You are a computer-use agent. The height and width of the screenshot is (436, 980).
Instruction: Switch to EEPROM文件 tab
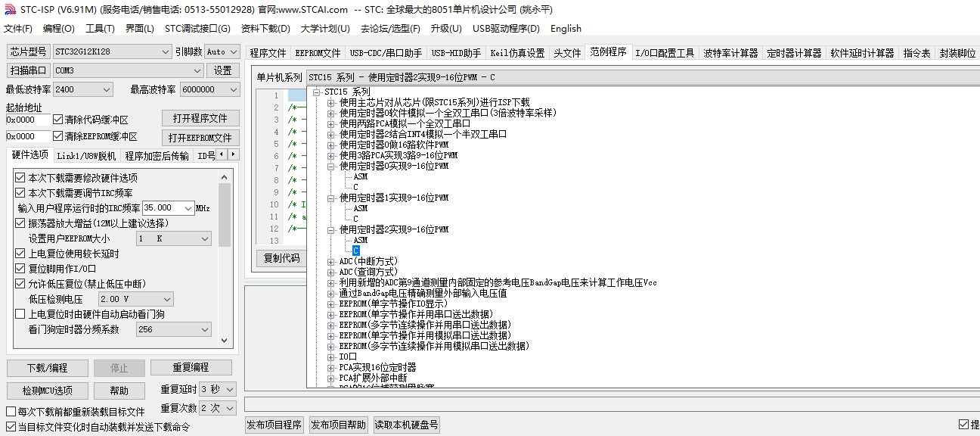point(318,53)
